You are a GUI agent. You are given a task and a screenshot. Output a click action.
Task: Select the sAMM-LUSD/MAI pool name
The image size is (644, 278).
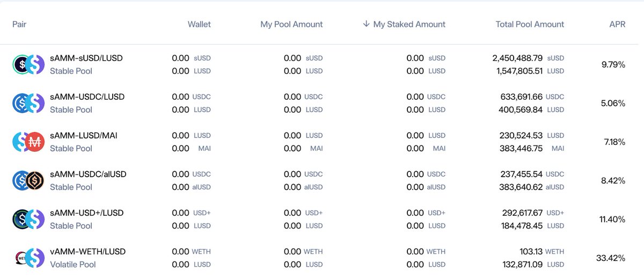click(x=84, y=135)
